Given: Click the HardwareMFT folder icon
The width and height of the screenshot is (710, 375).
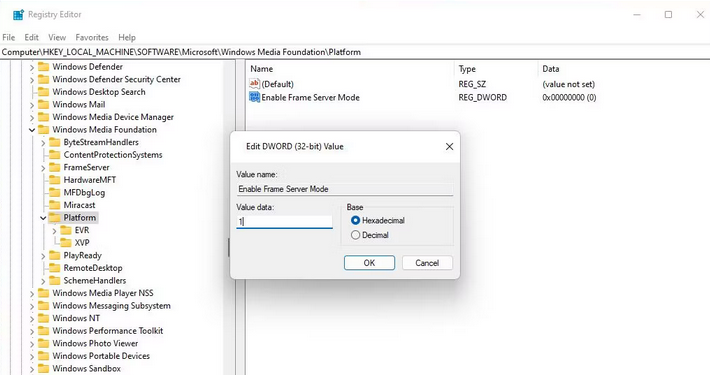Looking at the screenshot, I should point(55,180).
